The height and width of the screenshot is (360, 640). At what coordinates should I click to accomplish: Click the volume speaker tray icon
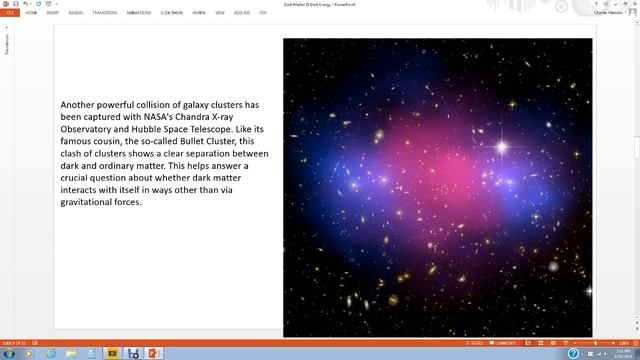605,354
